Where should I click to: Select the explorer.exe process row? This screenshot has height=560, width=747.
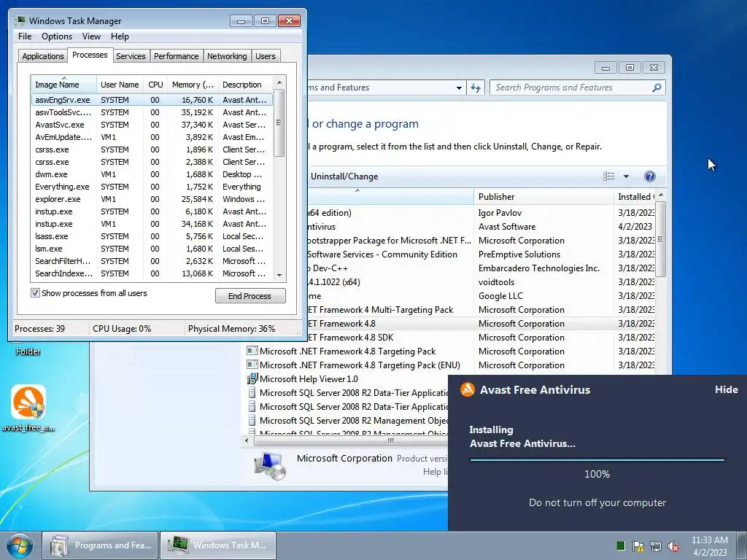152,199
